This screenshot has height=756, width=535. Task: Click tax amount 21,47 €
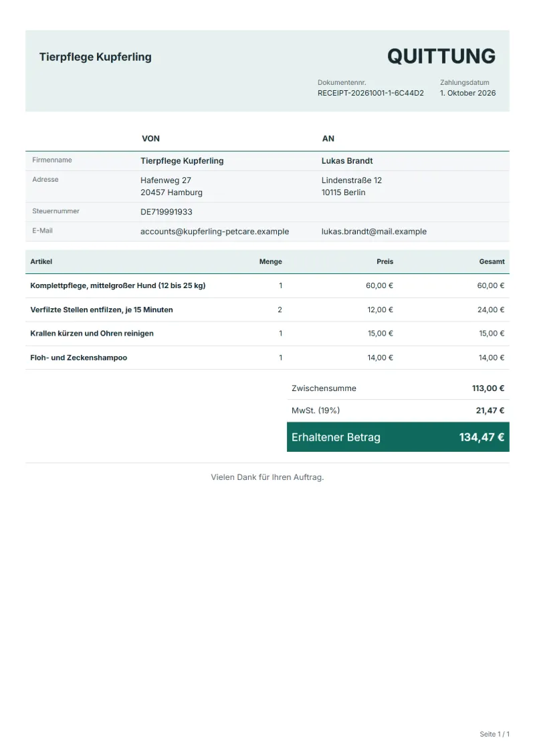click(x=490, y=411)
